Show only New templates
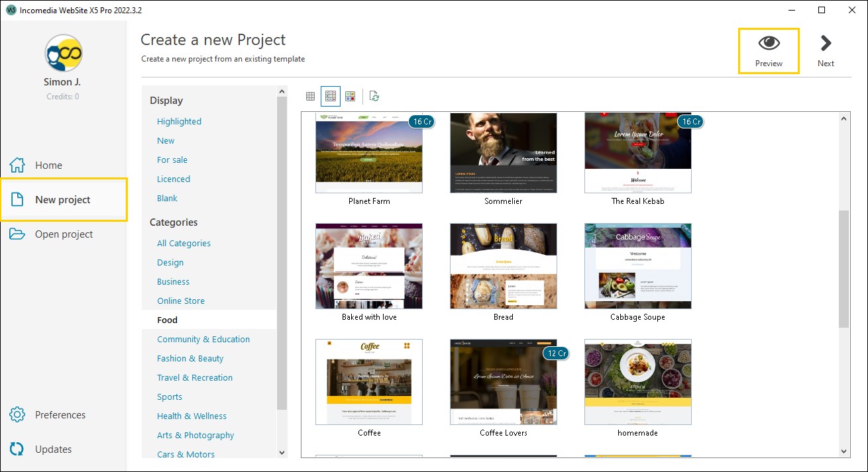Image resolution: width=868 pixels, height=472 pixels. (165, 140)
